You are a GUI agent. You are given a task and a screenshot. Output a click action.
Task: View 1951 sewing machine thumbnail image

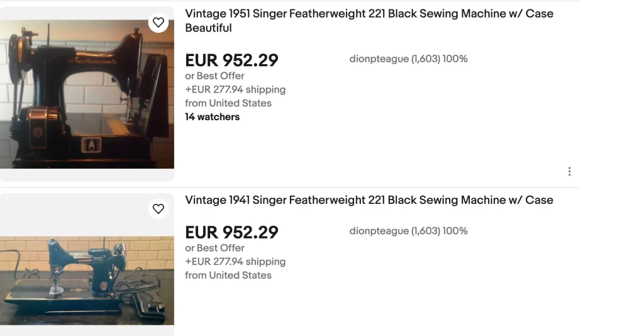tap(87, 94)
